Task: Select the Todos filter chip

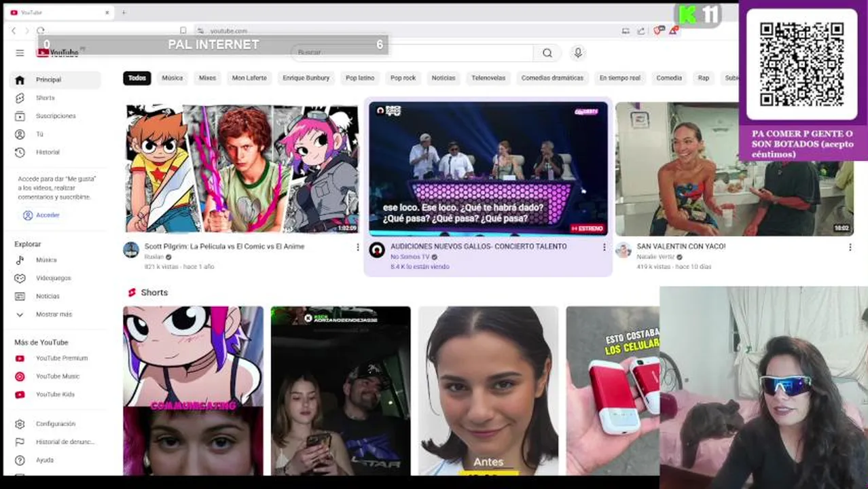Action: click(137, 78)
